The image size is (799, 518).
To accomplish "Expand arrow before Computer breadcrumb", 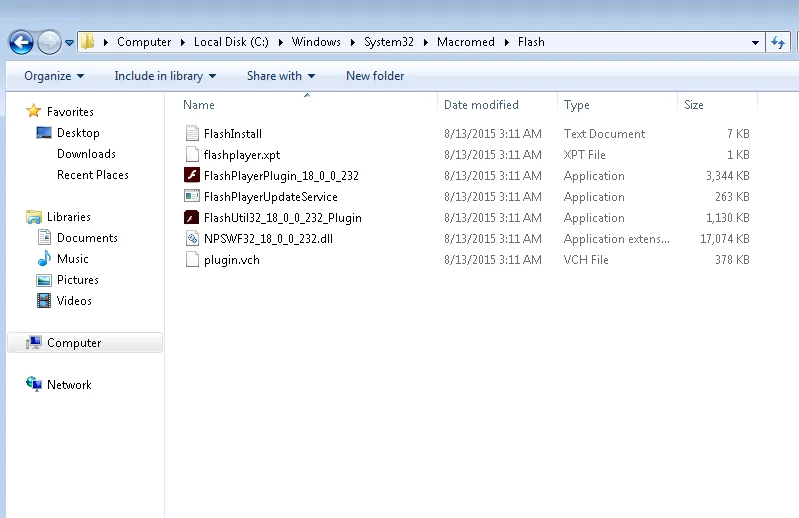I will click(106, 42).
